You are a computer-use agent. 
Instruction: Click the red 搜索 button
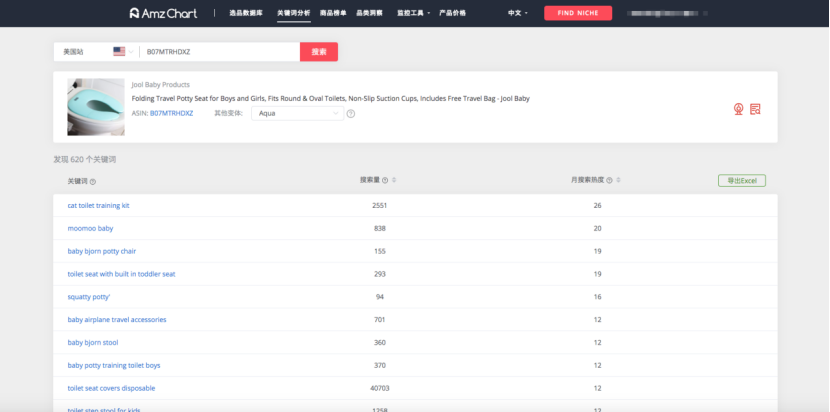tap(319, 52)
